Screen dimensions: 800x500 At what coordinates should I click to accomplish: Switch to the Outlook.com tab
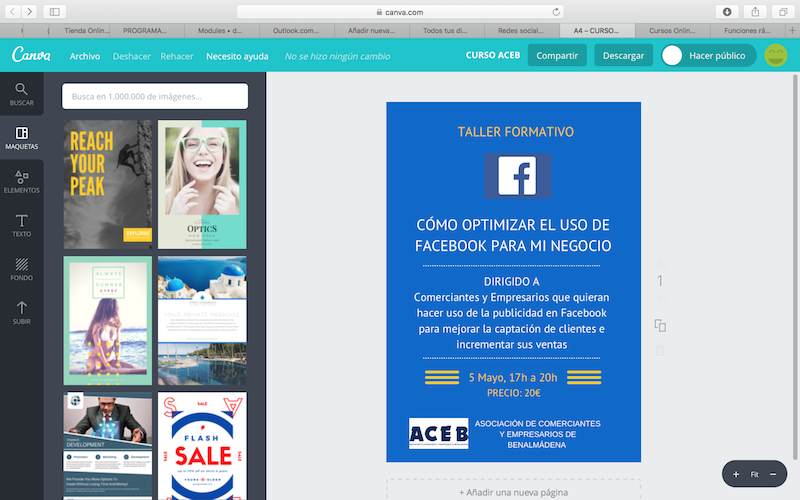[x=296, y=31]
